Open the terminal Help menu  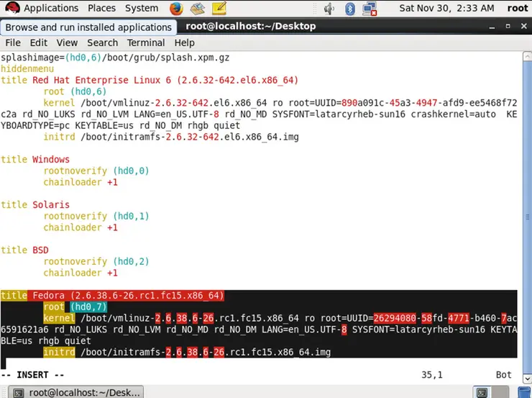[184, 42]
